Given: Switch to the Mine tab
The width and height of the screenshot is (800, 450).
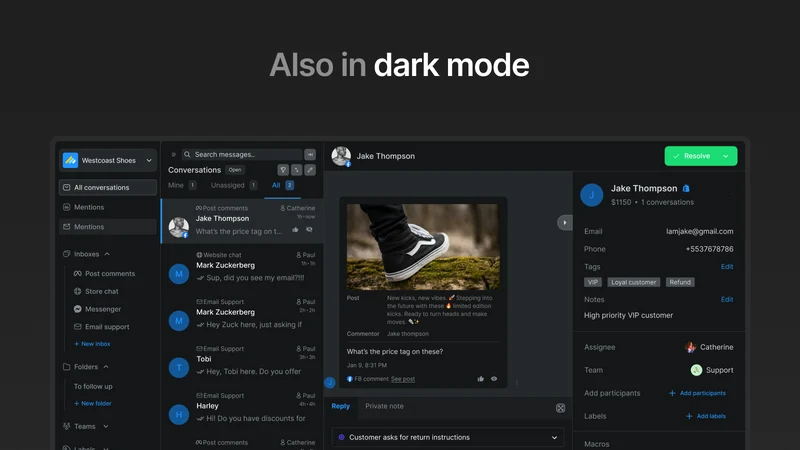Looking at the screenshot, I should click(x=182, y=185).
